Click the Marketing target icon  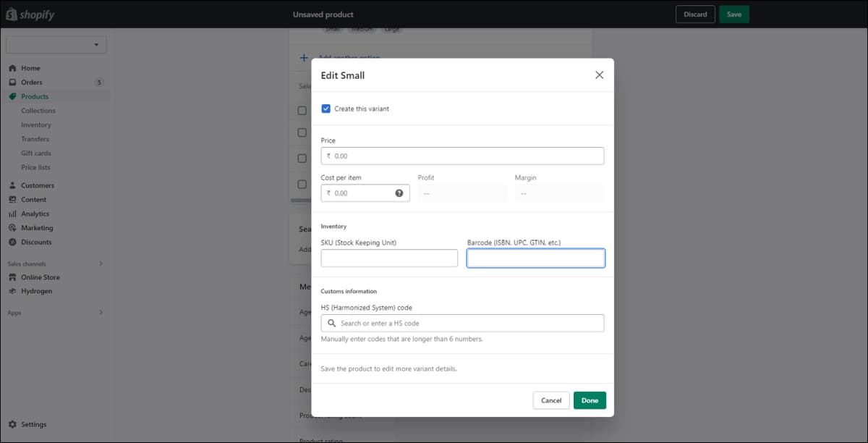[x=12, y=228]
